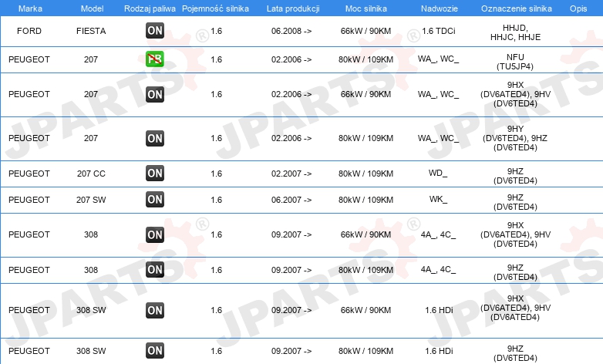
Task: Select 308 SW model in the 66kW/90KM row
Action: (91, 310)
